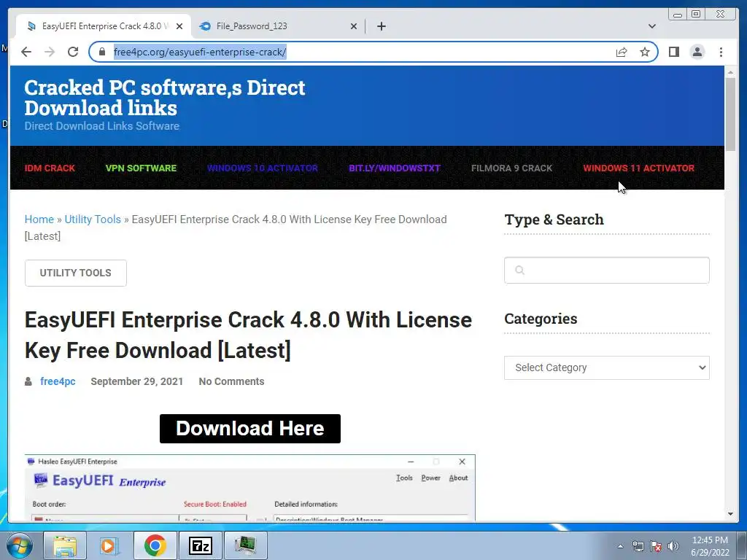Viewport: 747px width, 560px height.
Task: Open the tab search chevron
Action: click(652, 26)
